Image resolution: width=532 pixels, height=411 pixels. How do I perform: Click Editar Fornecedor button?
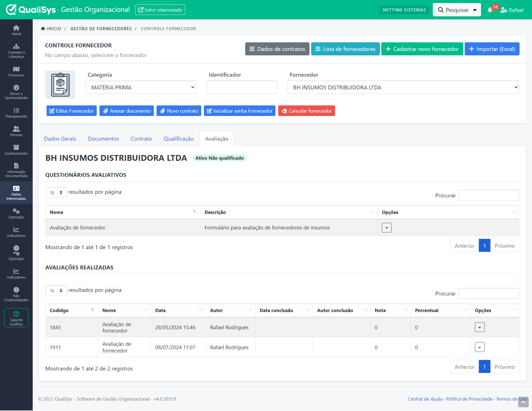(x=71, y=111)
